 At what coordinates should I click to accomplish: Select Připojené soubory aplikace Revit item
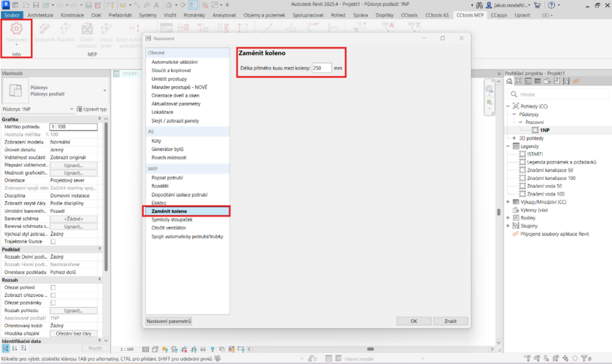tap(554, 234)
